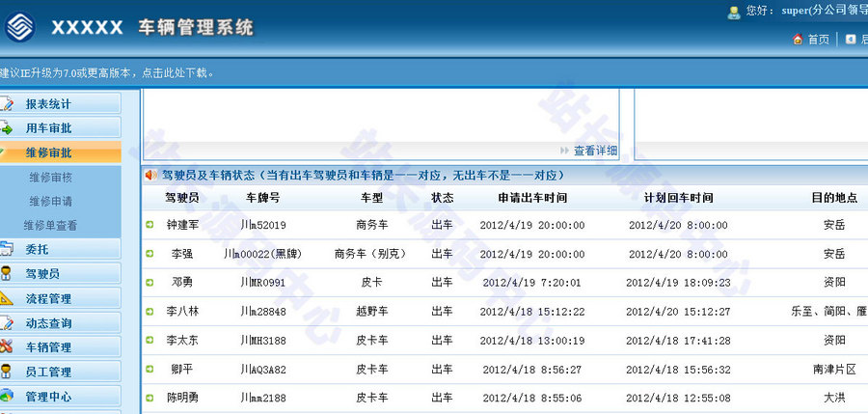Viewport: 868px width, 414px height.
Task: Click vehicle type 商务车（别克）
Action: 372,253
